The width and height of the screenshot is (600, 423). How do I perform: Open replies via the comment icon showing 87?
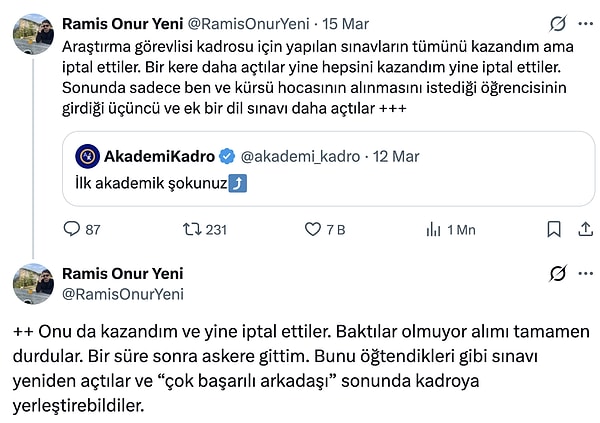pyautogui.click(x=71, y=229)
